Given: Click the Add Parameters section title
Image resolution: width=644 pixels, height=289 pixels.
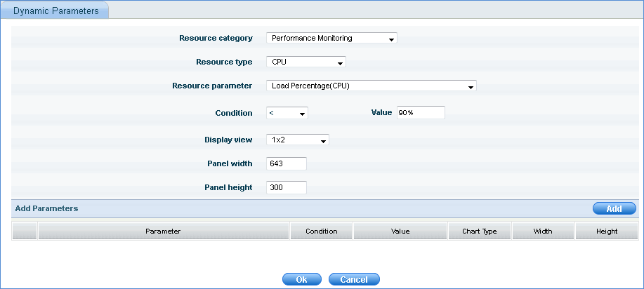Looking at the screenshot, I should (46, 208).
